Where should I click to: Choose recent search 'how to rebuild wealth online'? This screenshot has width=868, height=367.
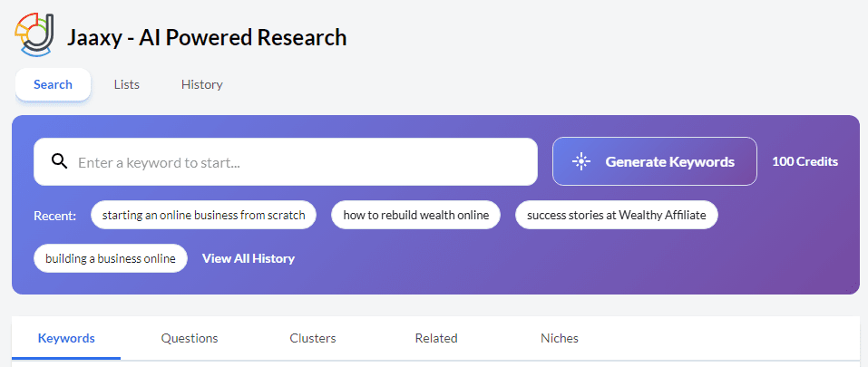pyautogui.click(x=415, y=215)
